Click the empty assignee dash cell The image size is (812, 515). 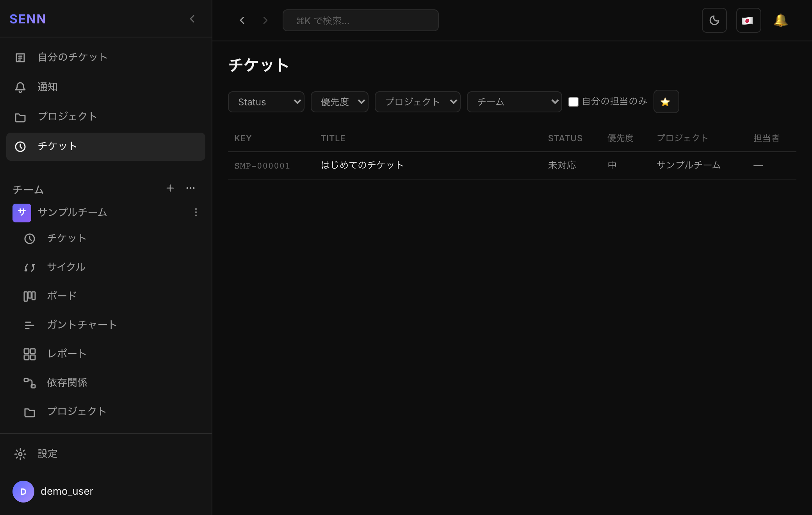pos(758,166)
